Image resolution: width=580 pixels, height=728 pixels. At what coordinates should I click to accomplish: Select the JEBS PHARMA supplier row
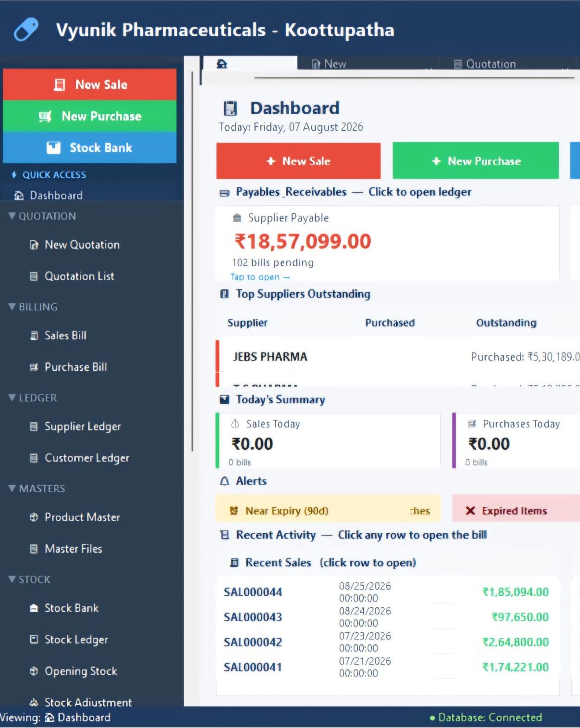click(398, 356)
